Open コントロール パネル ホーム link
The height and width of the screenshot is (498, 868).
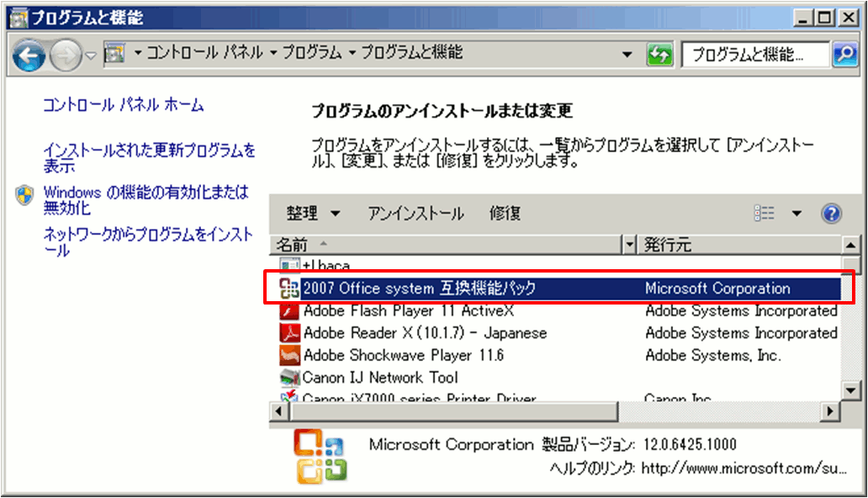coord(123,105)
